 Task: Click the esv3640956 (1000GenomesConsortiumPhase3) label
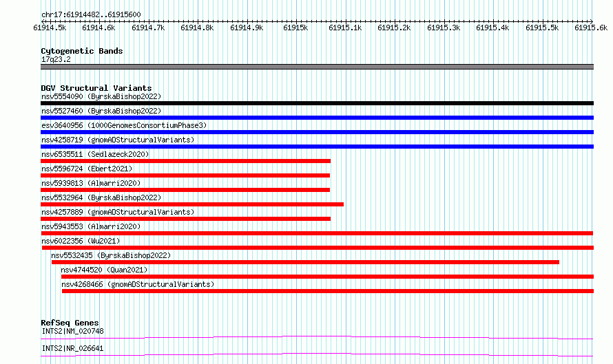pos(124,125)
